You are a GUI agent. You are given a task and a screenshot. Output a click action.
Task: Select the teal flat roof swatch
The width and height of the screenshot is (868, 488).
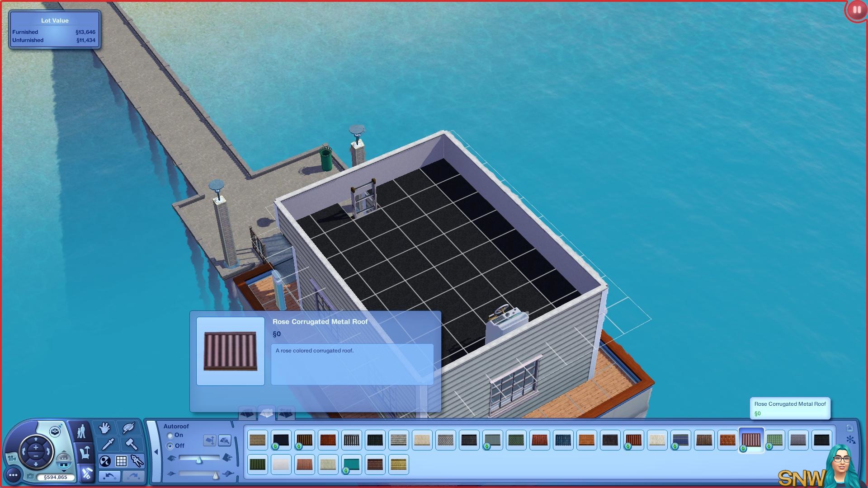coord(351,465)
